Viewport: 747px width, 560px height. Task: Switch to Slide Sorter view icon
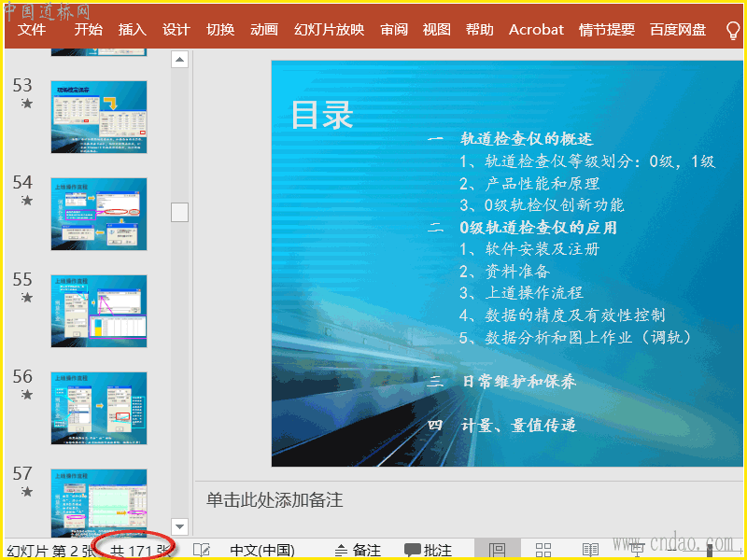(x=543, y=550)
